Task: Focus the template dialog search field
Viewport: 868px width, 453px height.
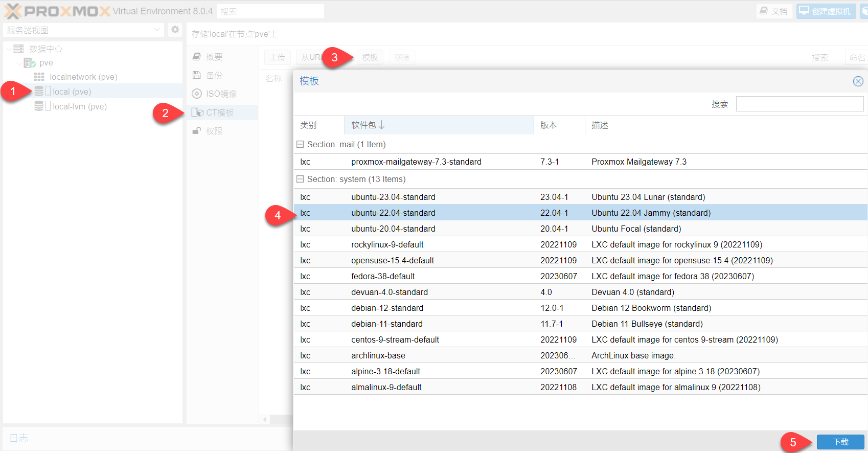Action: tap(800, 104)
